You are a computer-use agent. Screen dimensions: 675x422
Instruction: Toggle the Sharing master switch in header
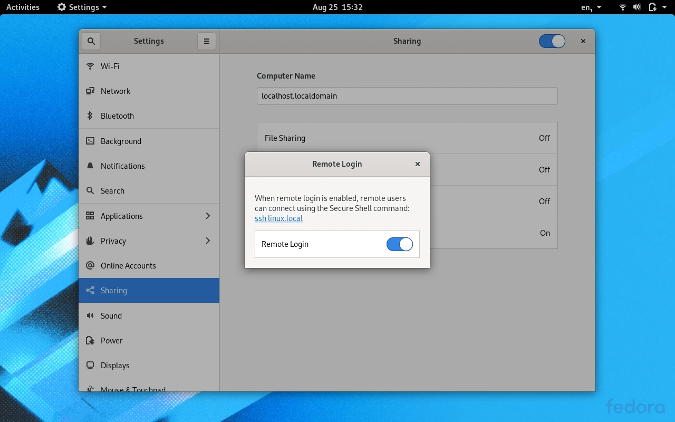(551, 42)
